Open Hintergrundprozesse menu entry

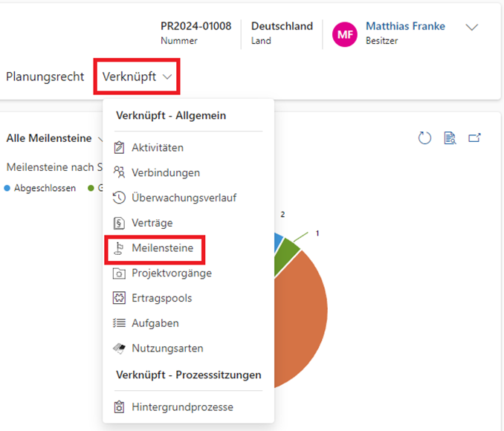pyautogui.click(x=182, y=407)
